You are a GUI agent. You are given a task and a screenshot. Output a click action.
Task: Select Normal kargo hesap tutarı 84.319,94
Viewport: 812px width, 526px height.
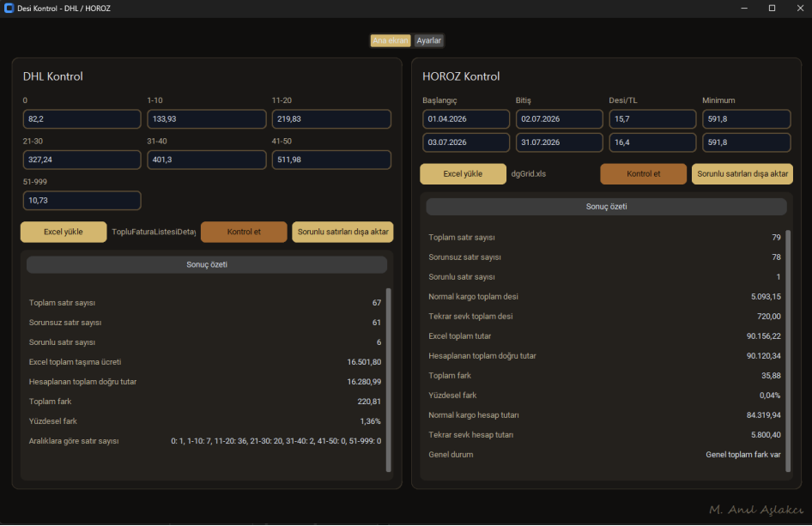tap(764, 414)
